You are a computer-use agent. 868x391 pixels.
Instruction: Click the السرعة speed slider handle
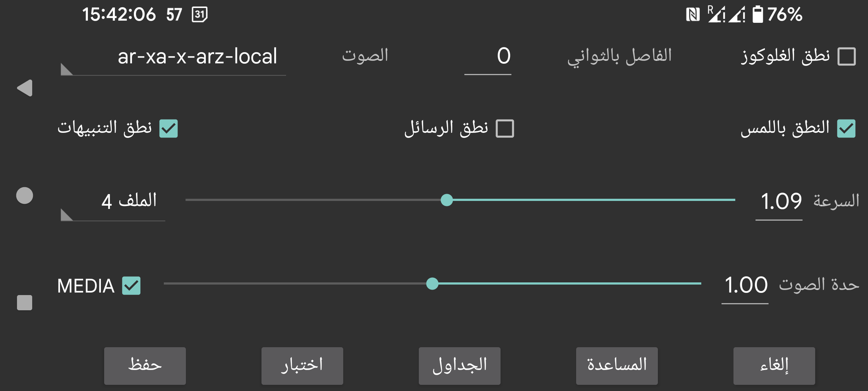pos(447,200)
